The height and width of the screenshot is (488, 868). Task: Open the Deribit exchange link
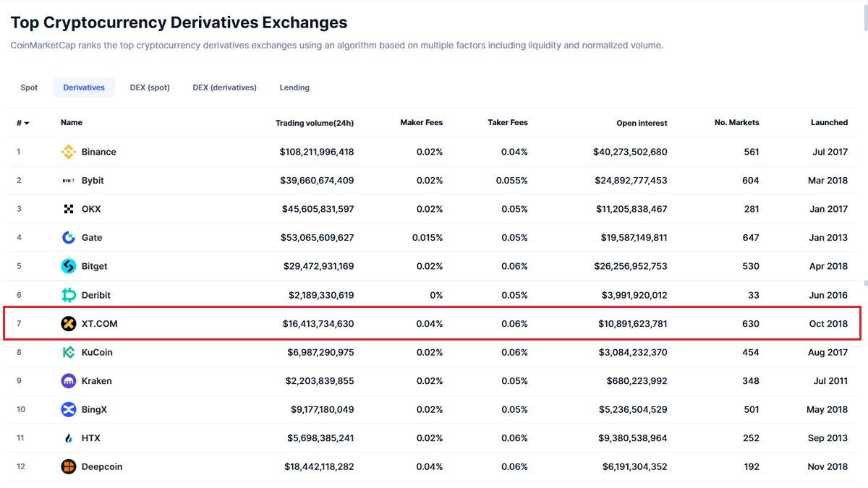pos(96,295)
